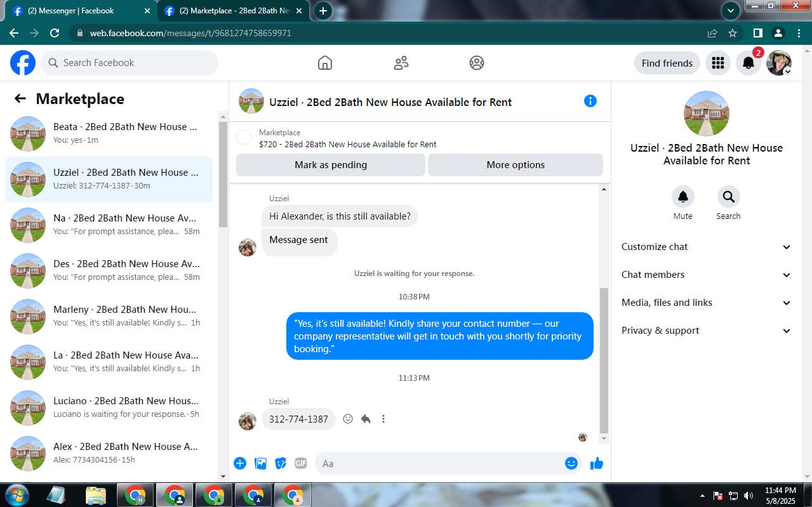The width and height of the screenshot is (812, 507).
Task: Click the conversation list scrollbar
Action: coord(223,174)
